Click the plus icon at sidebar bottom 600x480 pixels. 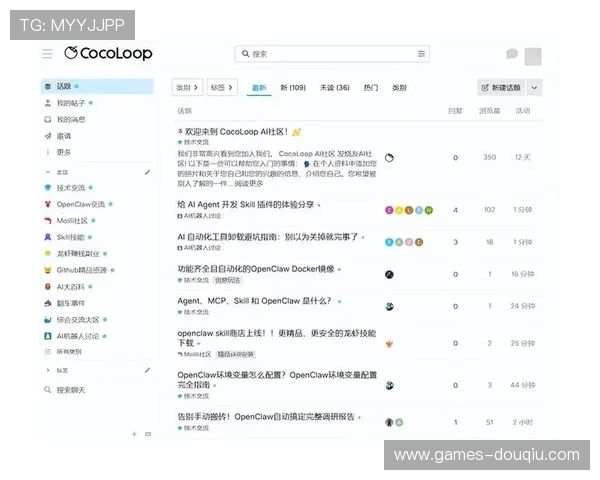pyautogui.click(x=134, y=434)
